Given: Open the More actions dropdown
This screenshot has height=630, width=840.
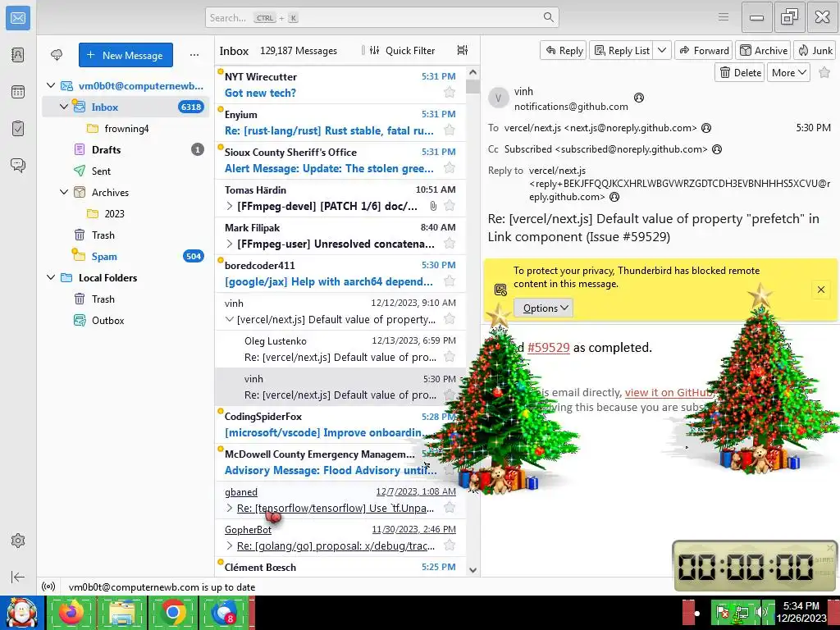Looking at the screenshot, I should 788,72.
